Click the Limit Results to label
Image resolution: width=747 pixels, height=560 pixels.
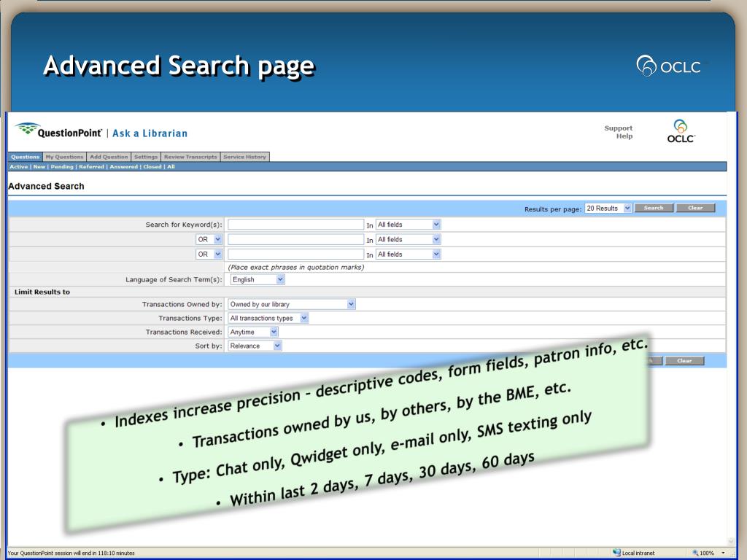click(x=42, y=292)
